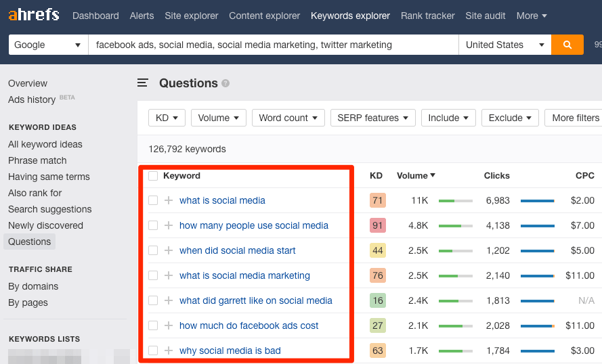Click plus icon for 'when did social media start'
The image size is (602, 364).
tap(169, 250)
